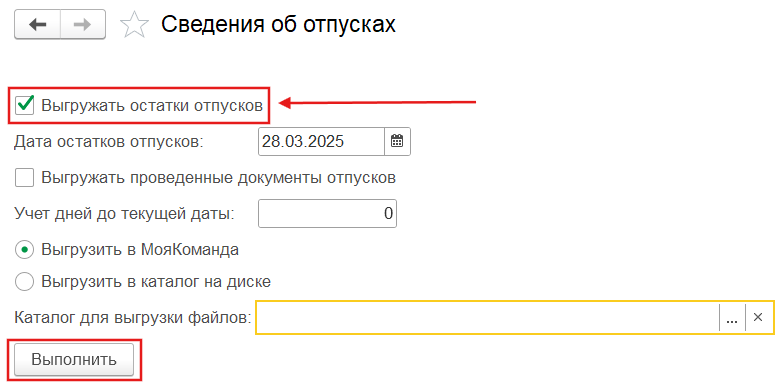The height and width of the screenshot is (391, 782).
Task: Clear the export catalog field with X
Action: click(758, 317)
